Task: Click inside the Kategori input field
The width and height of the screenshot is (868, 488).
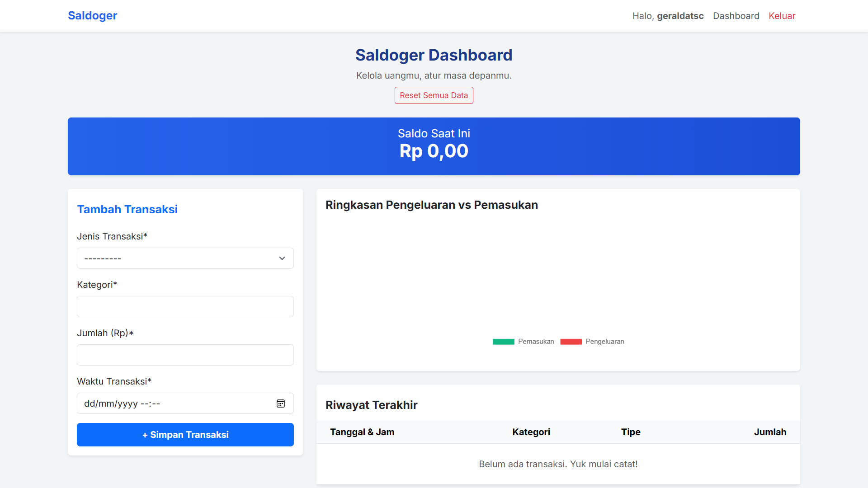Action: [185, 306]
